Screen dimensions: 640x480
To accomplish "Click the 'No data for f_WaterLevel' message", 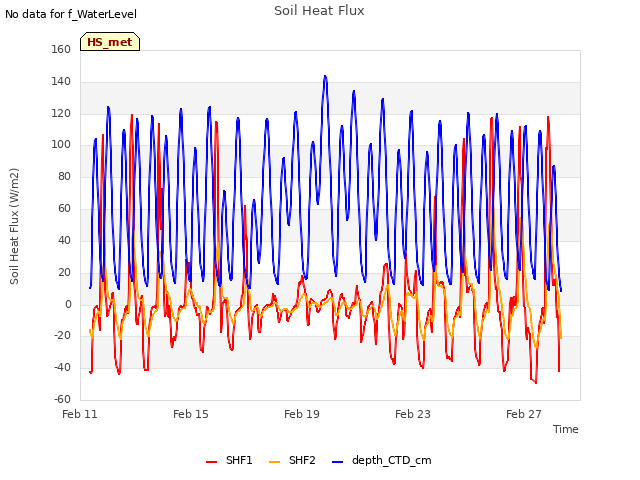I will (71, 14).
